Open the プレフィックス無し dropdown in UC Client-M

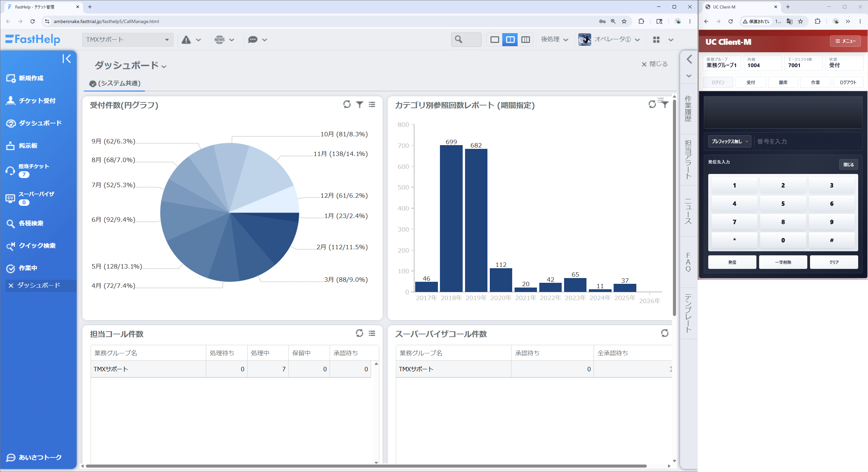pos(730,141)
